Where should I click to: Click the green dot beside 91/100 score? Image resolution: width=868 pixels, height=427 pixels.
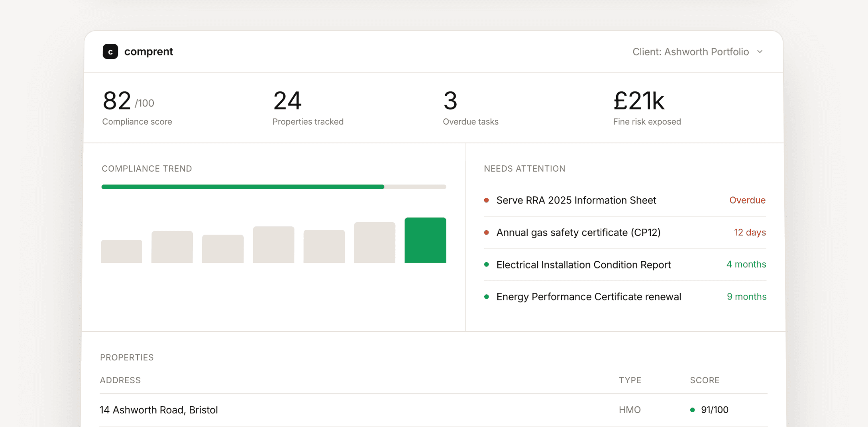tap(692, 410)
